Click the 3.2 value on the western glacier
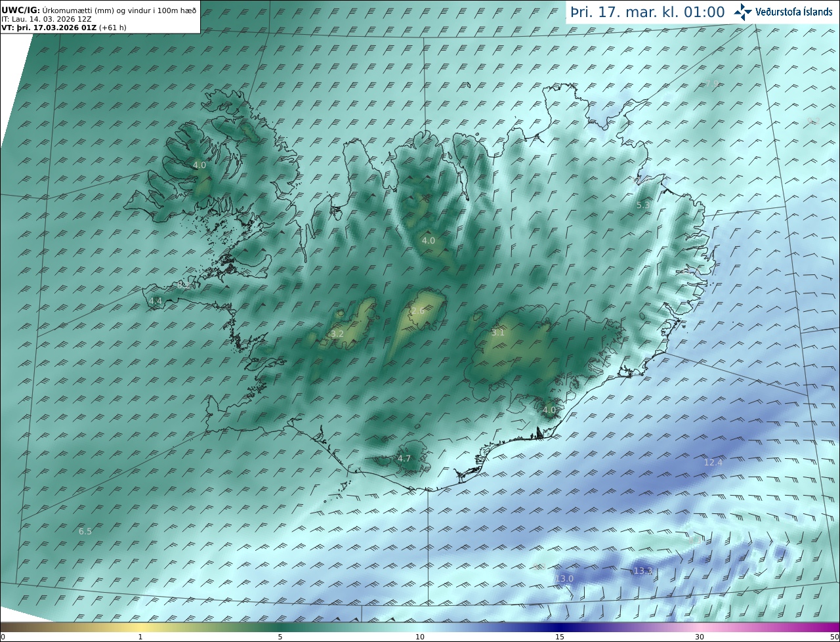 (337, 333)
